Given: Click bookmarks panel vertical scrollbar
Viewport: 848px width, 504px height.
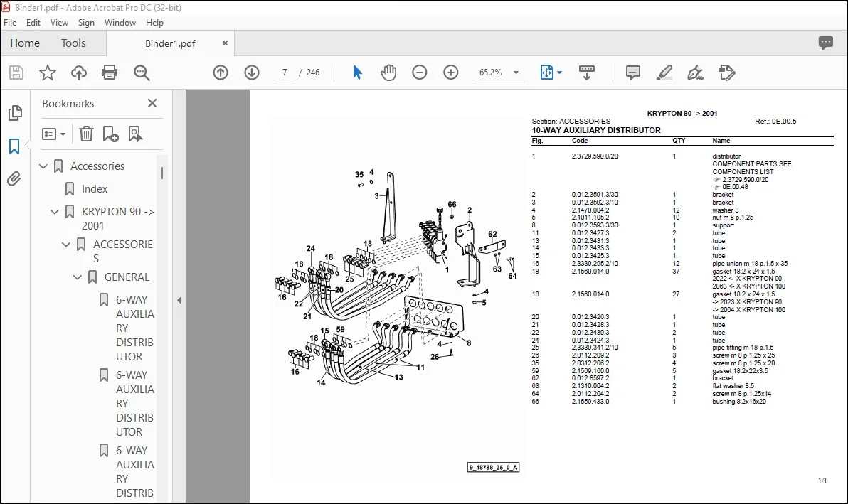Looking at the screenshot, I should pos(161,173).
